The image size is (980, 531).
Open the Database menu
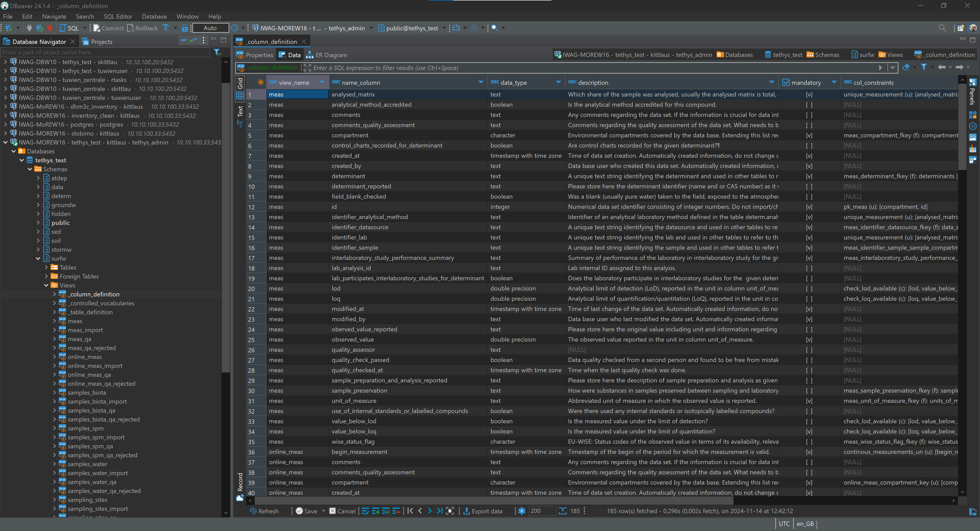154,16
